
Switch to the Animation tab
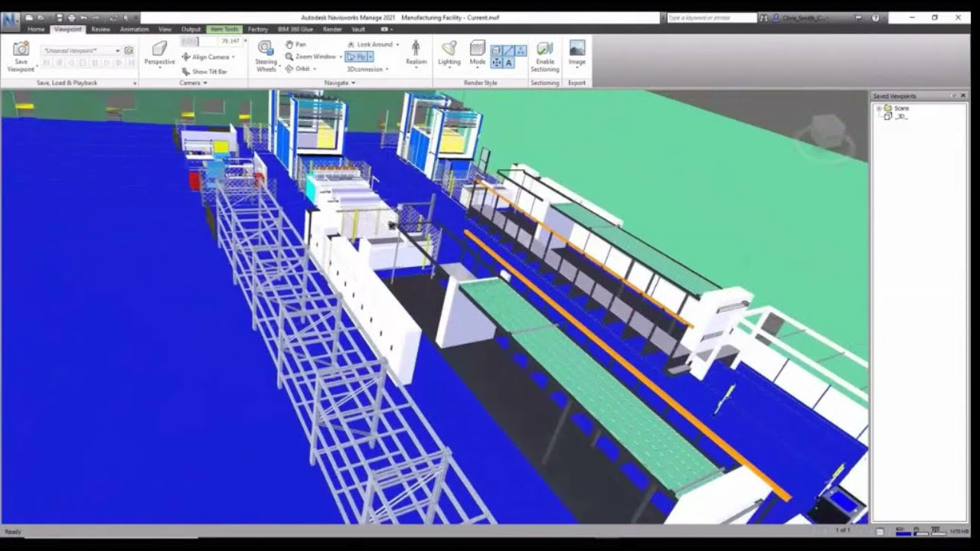(134, 29)
